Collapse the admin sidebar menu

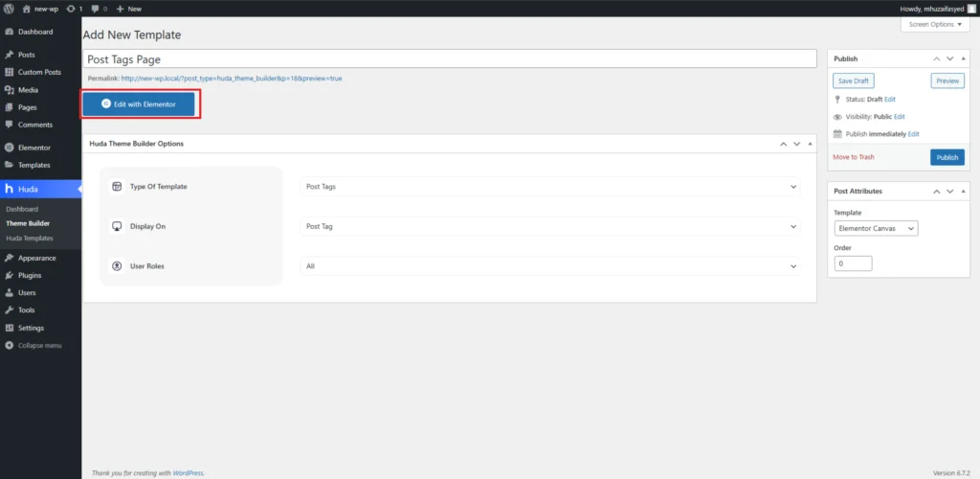[x=40, y=346]
